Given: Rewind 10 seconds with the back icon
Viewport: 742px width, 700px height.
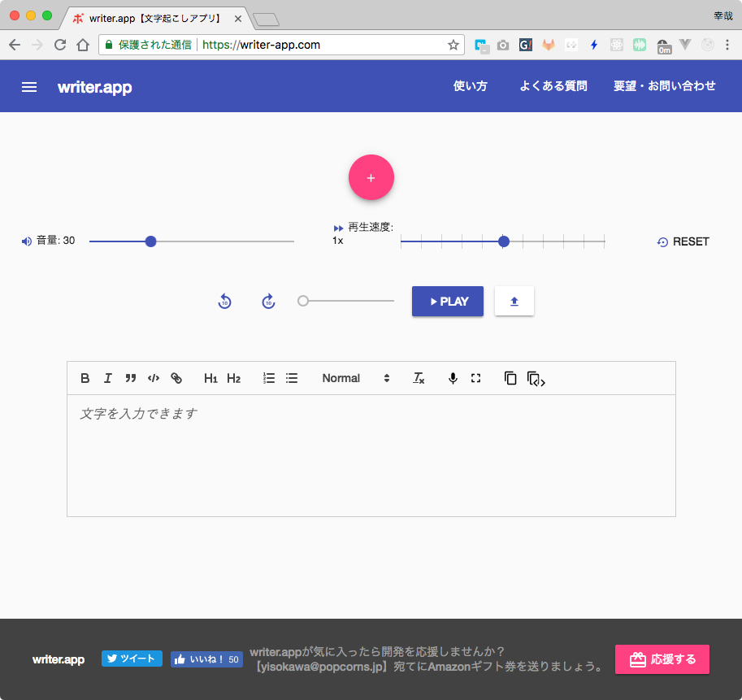Looking at the screenshot, I should click(x=224, y=301).
